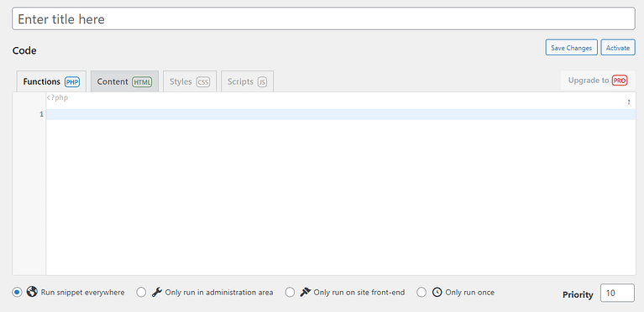644x312 pixels.
Task: Click the Activate button
Action: point(618,47)
